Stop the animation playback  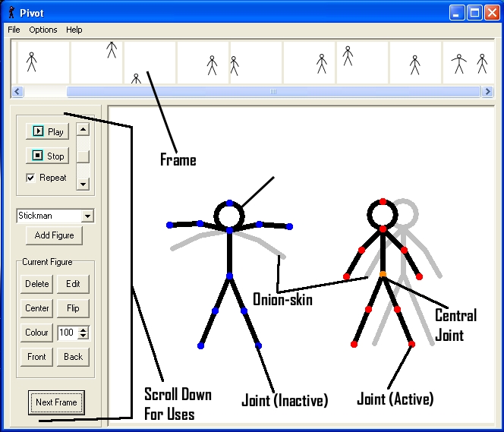48,156
